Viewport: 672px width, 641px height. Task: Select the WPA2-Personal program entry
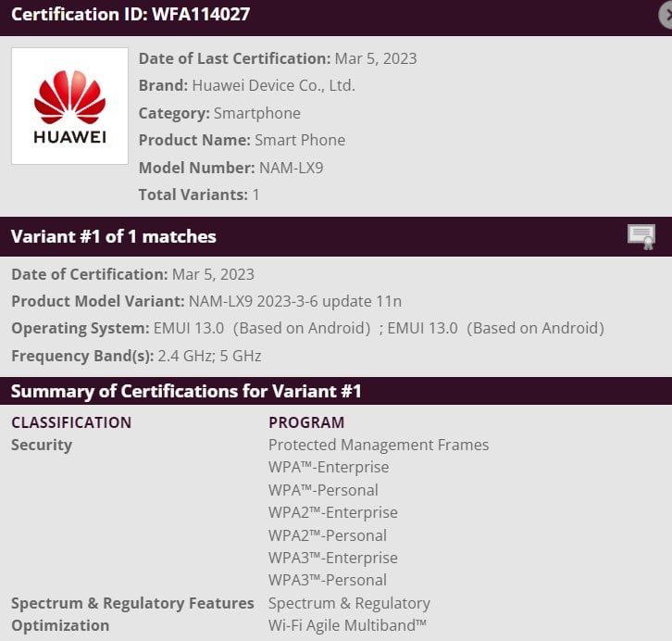tap(328, 534)
